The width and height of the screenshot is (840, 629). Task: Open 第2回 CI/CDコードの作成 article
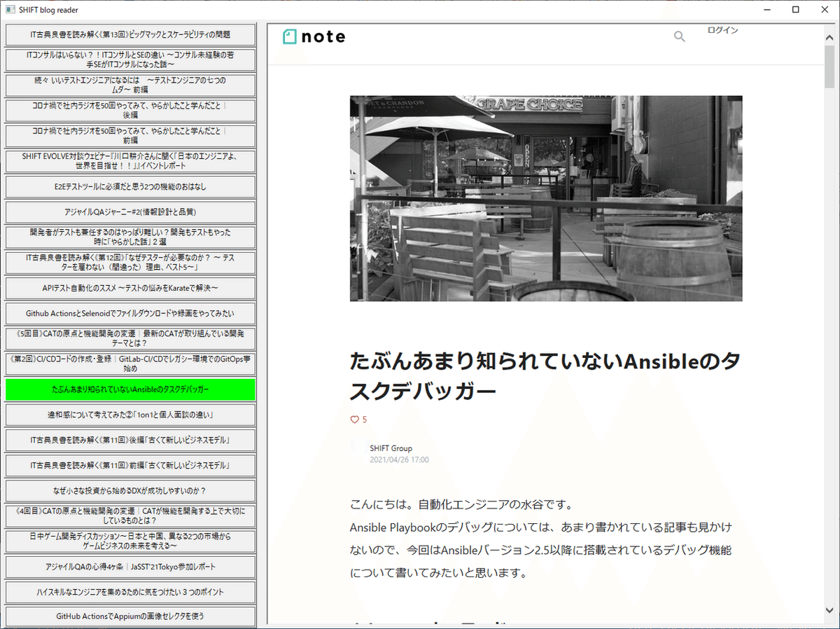(x=131, y=364)
